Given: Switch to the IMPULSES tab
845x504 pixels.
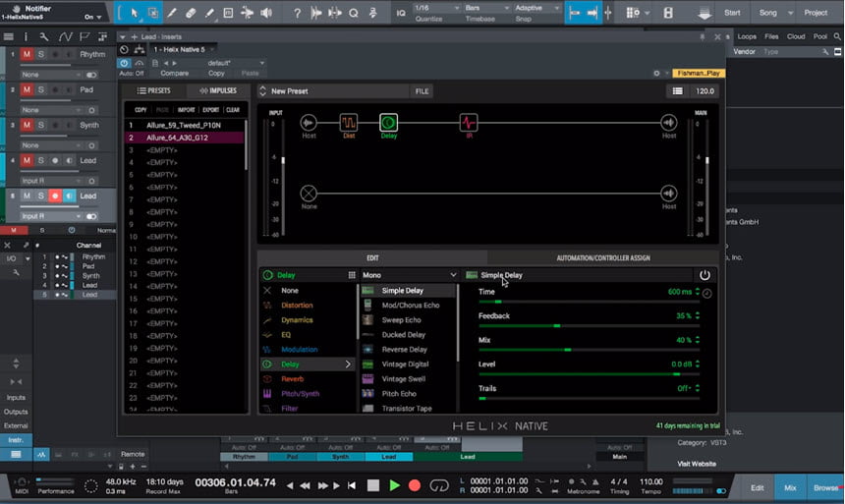Looking at the screenshot, I should click(218, 90).
